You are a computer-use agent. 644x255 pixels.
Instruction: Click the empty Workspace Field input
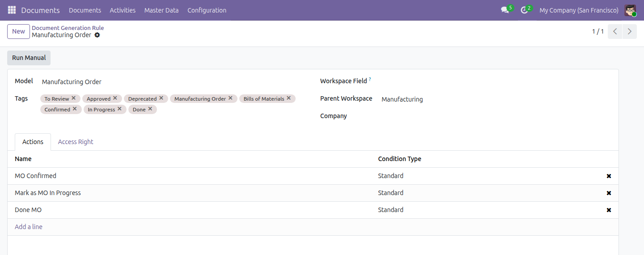click(x=496, y=81)
